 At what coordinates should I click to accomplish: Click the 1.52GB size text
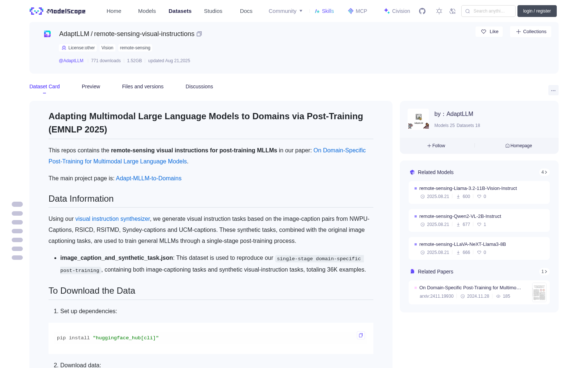tap(135, 61)
